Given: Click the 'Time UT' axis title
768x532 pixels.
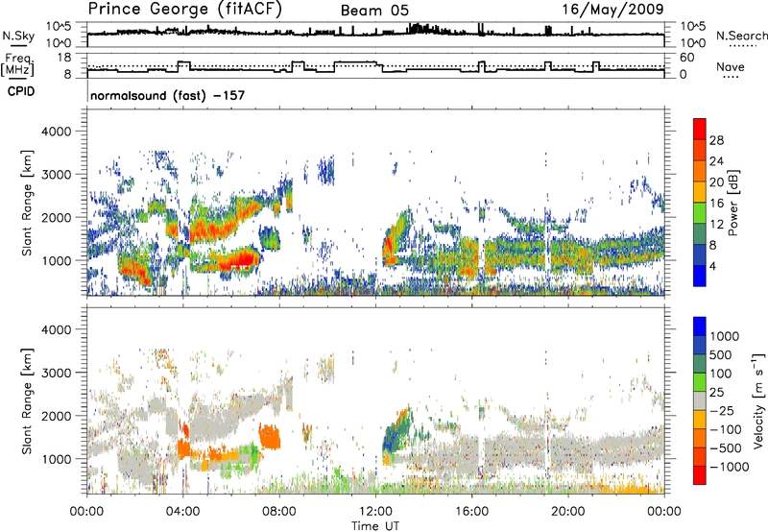Looking at the screenshot, I should click(x=375, y=525).
